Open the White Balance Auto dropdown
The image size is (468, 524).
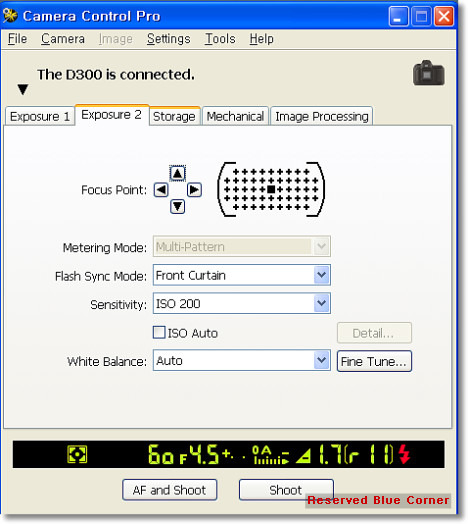pos(242,360)
